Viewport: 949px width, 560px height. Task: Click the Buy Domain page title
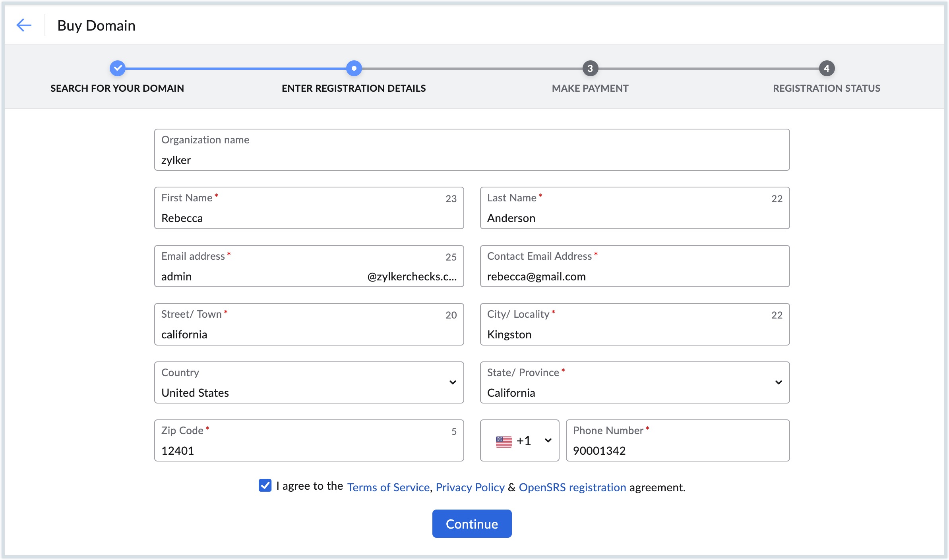point(97,25)
